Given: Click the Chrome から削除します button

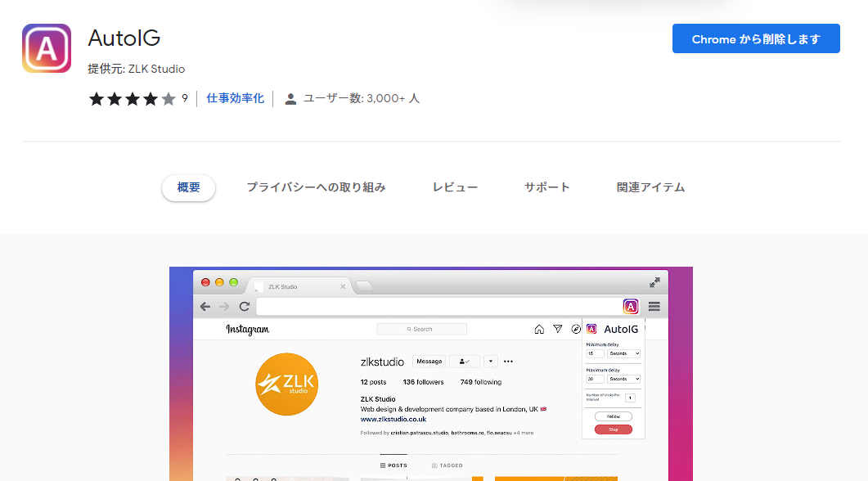Looking at the screenshot, I should pos(756,38).
